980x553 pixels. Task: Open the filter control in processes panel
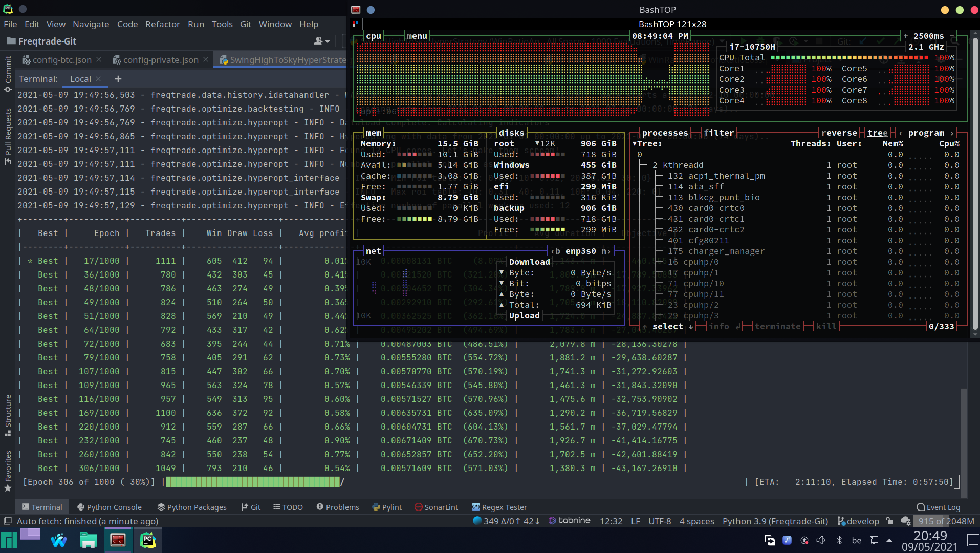(718, 133)
